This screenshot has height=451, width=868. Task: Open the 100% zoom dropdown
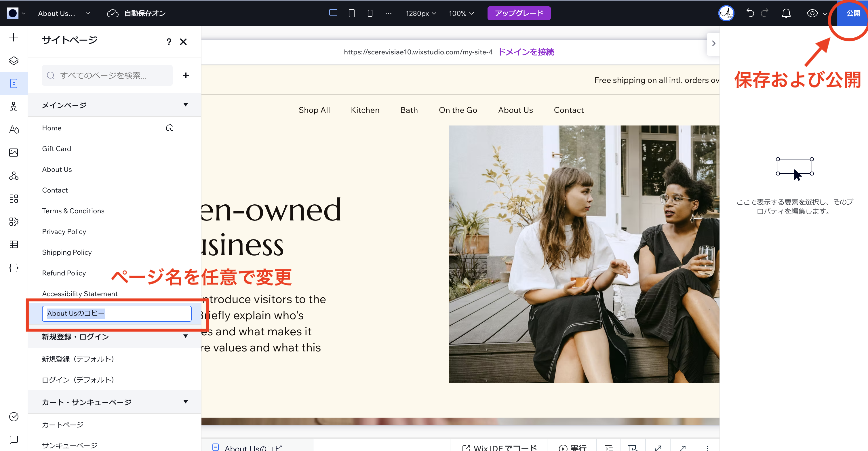[461, 14]
